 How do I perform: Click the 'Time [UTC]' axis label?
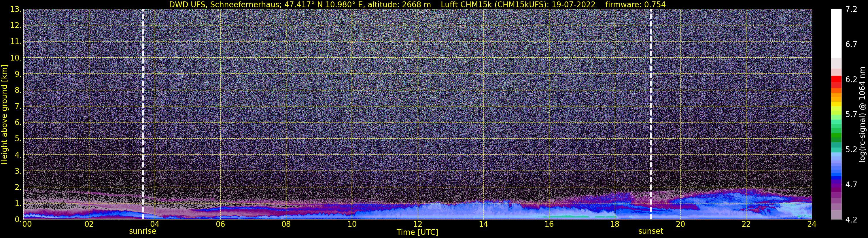click(x=417, y=232)
